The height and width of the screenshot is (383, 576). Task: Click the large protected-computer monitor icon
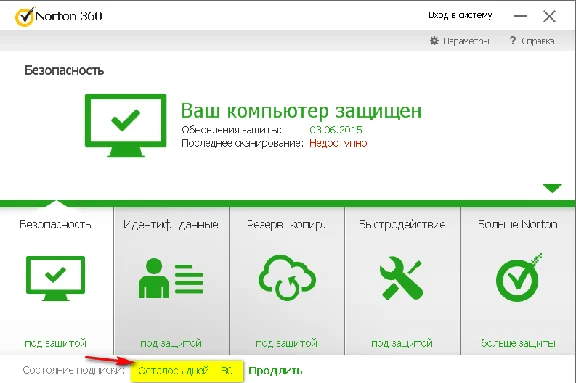pos(125,125)
